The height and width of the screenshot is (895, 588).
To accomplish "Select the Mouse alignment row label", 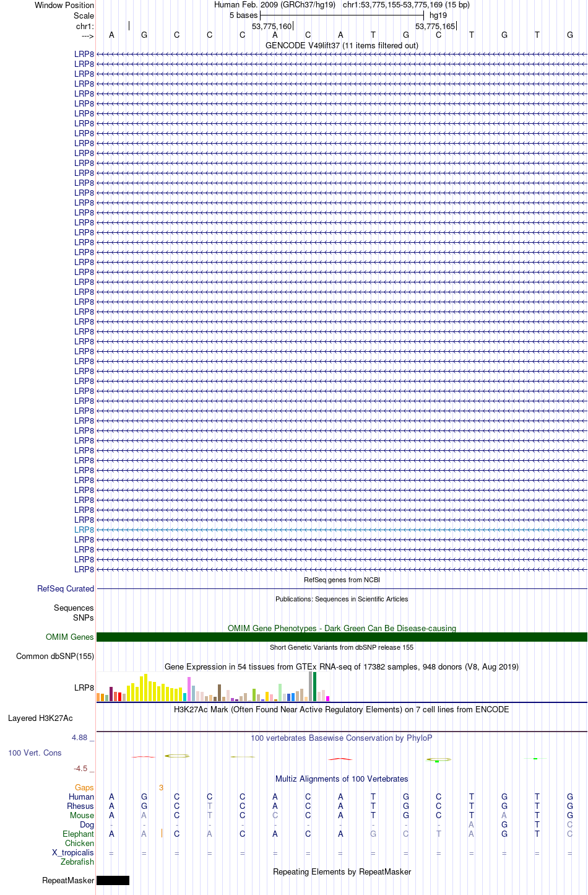I will coord(82,816).
